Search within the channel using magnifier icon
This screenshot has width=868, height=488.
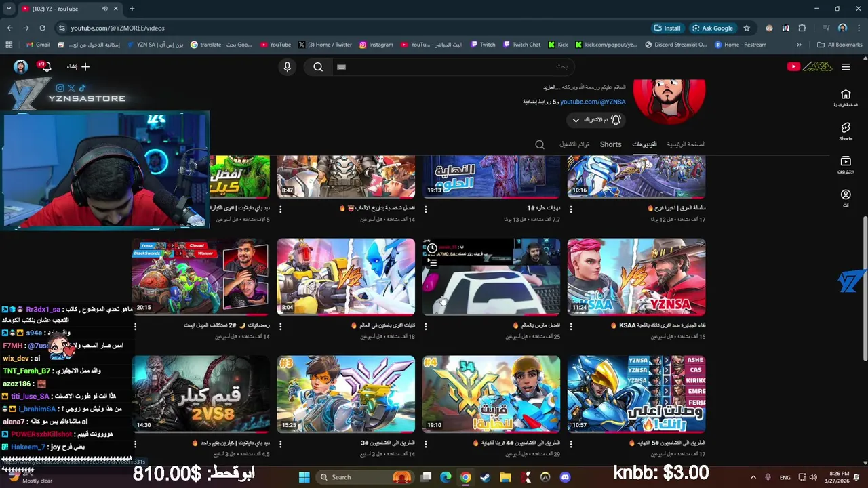(540, 144)
